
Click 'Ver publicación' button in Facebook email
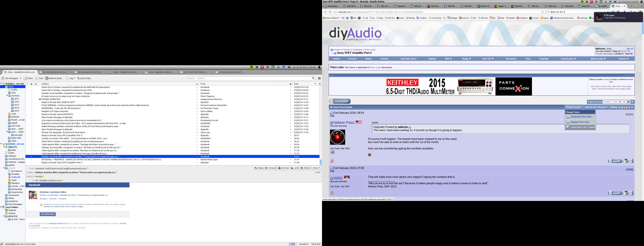click(x=47, y=214)
